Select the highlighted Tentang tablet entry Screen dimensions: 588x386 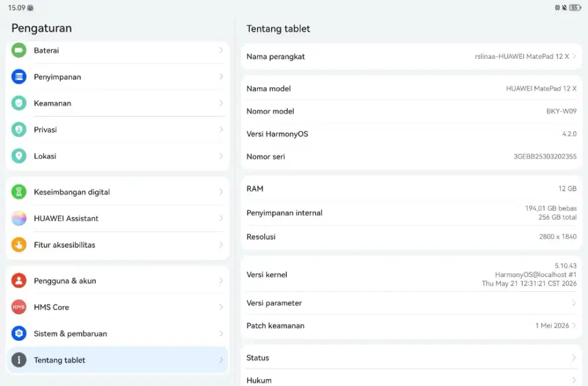click(117, 360)
